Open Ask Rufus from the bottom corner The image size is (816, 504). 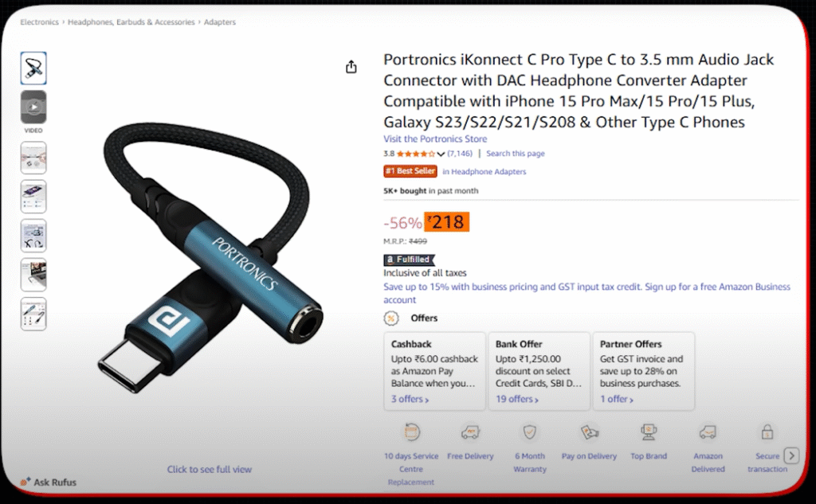pyautogui.click(x=49, y=483)
